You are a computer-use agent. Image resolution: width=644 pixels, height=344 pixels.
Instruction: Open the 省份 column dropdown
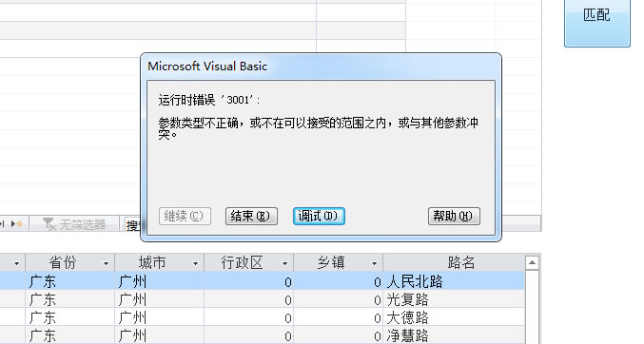click(x=106, y=263)
